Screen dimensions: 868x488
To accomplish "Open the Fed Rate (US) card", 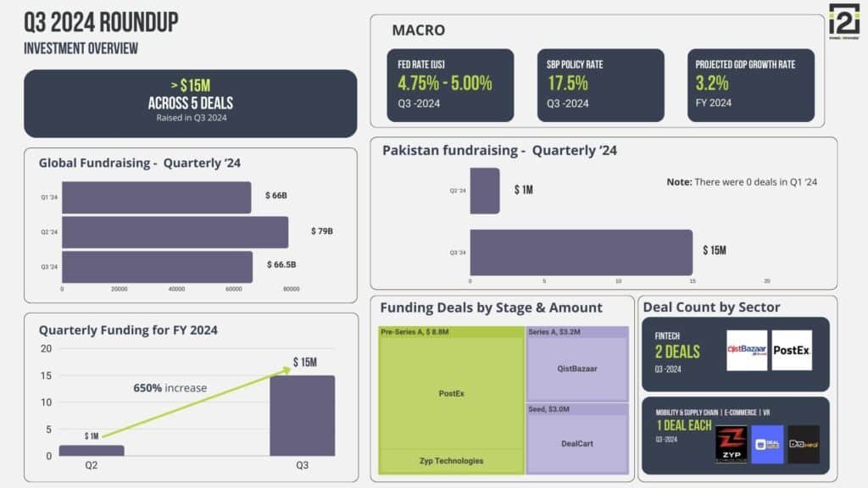I will tap(450, 86).
